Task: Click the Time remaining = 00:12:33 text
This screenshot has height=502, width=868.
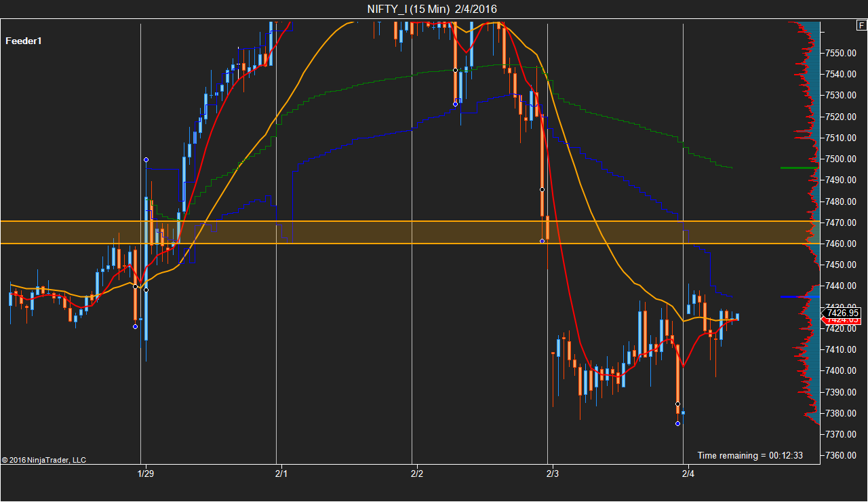Action: point(750,455)
